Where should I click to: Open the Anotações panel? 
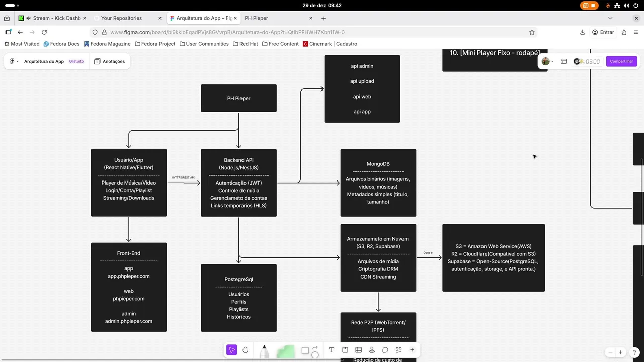(x=109, y=61)
